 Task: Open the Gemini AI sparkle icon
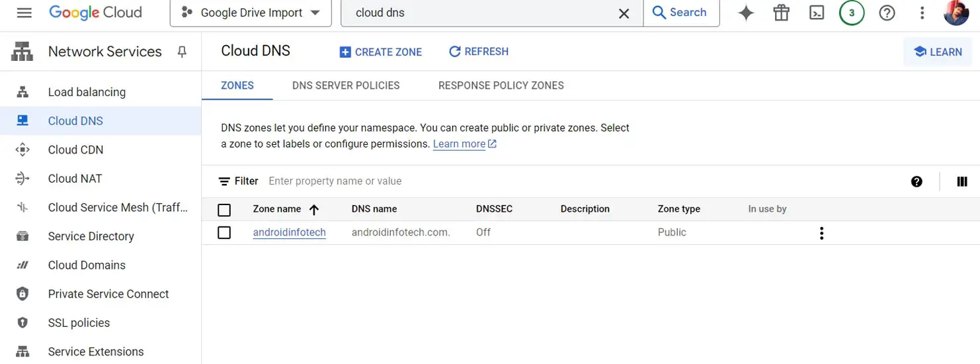pos(746,13)
